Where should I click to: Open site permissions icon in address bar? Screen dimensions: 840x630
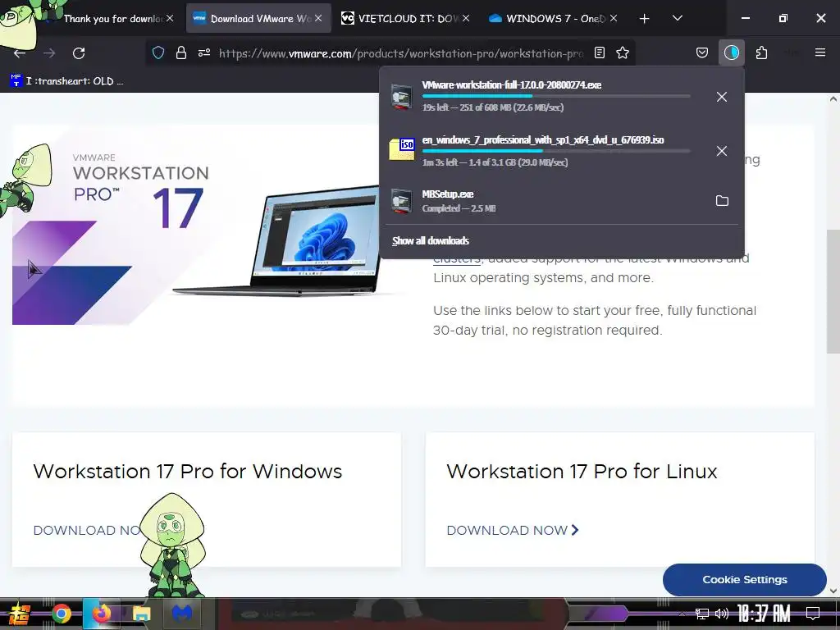[x=204, y=52]
